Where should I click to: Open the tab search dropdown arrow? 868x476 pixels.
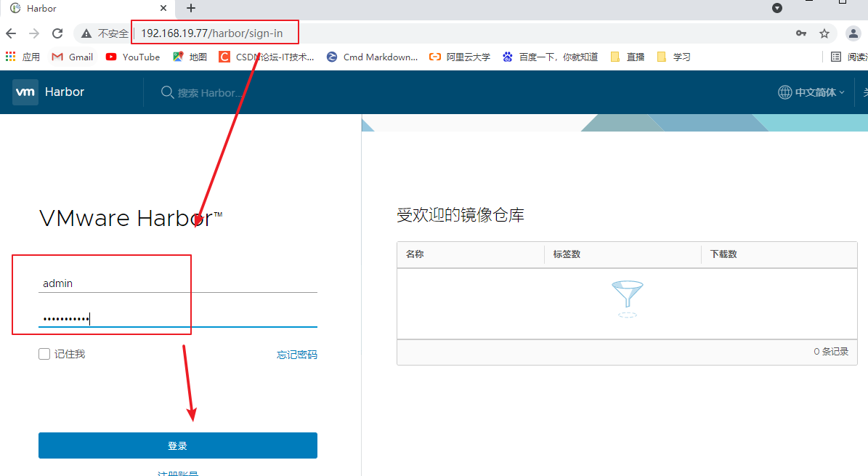pos(777,8)
